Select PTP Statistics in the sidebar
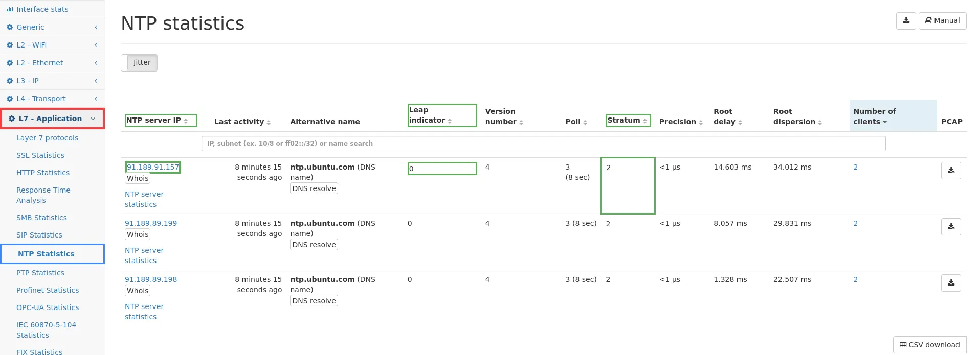The image size is (980, 355). 40,273
